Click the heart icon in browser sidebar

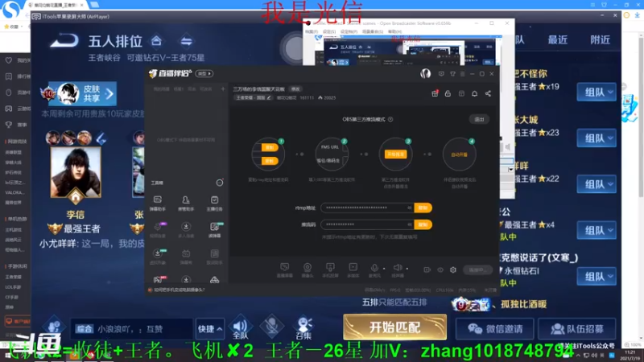(x=9, y=60)
